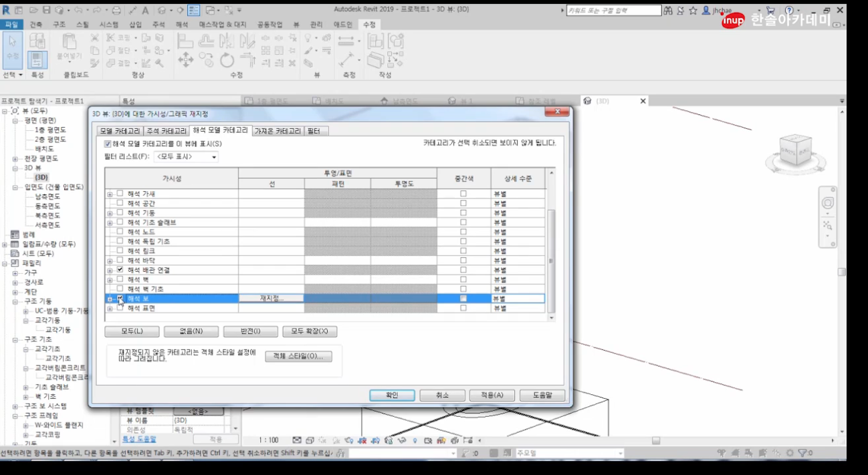The height and width of the screenshot is (475, 868).
Task: Click the 확인 button
Action: click(392, 395)
